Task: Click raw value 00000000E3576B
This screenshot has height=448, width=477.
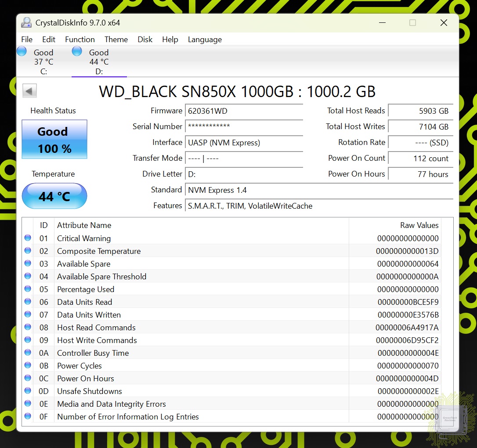Action: coord(408,315)
